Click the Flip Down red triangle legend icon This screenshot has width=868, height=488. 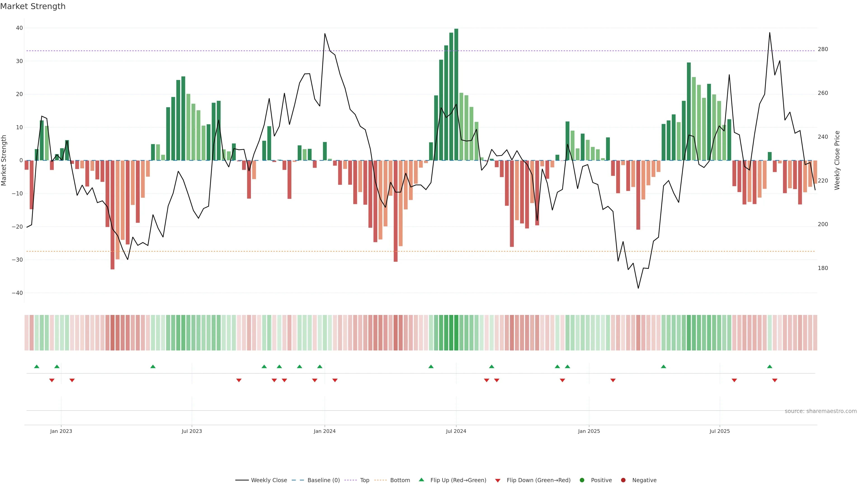[498, 481]
